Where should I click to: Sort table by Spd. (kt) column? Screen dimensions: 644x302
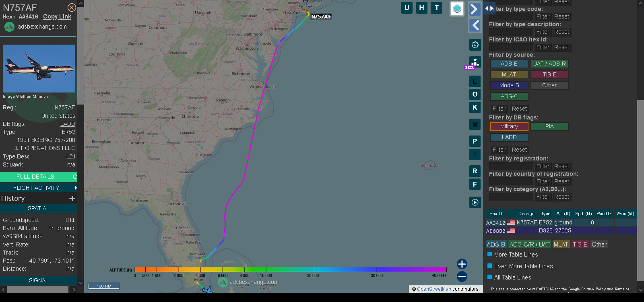coord(584,214)
